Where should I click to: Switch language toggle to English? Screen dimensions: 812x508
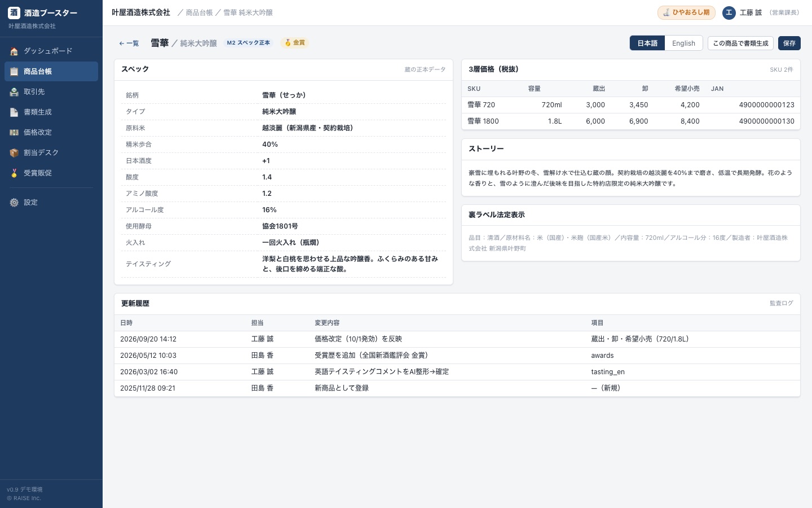coord(683,43)
